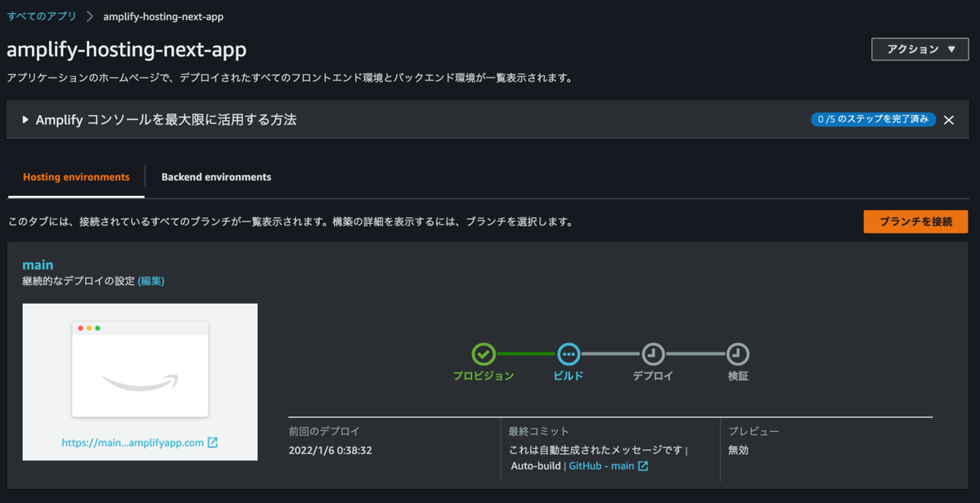Screen dimensions: 980x503
Task: Click the デプロイ clock step icon
Action: [x=653, y=354]
